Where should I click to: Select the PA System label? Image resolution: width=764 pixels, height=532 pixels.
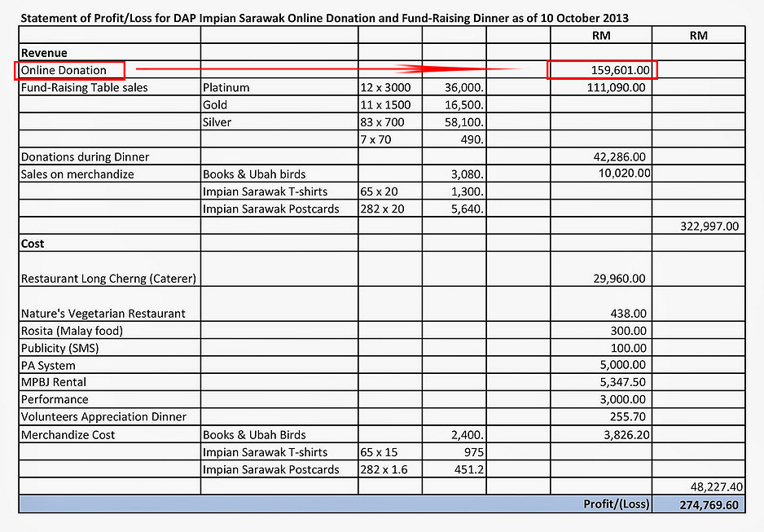pos(48,365)
